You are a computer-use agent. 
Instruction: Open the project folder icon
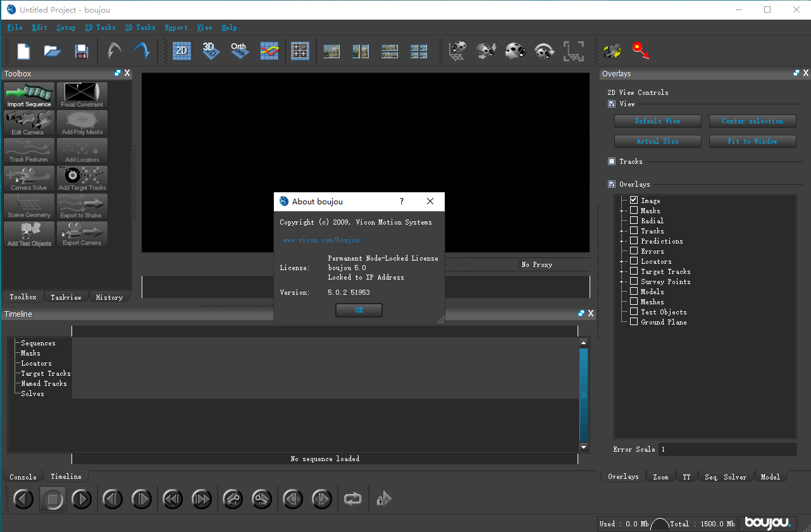(x=52, y=51)
